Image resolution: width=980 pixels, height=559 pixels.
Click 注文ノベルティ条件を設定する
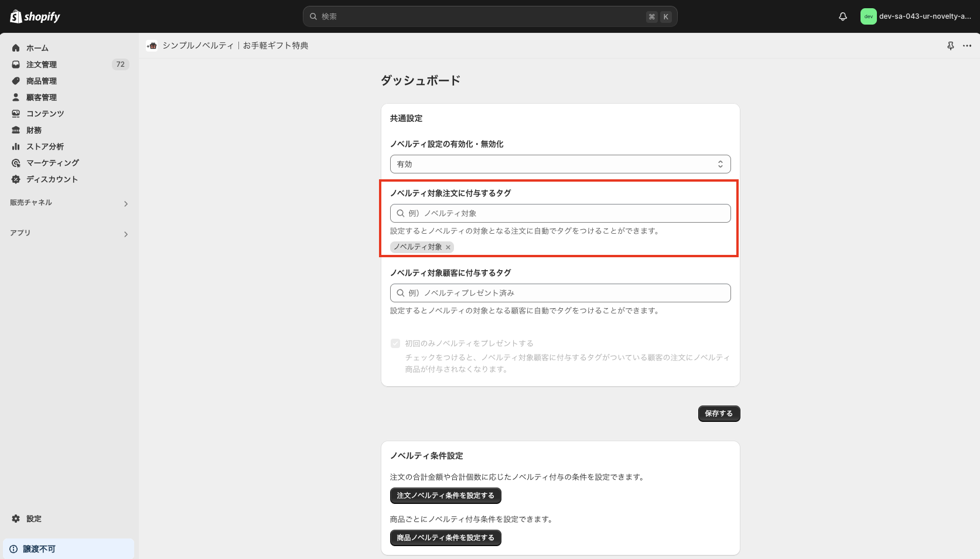(445, 495)
